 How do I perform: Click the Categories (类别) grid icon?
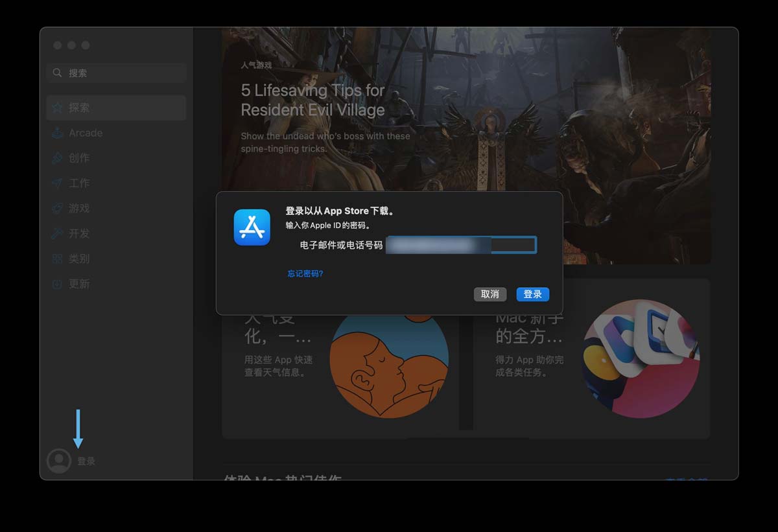(x=58, y=259)
